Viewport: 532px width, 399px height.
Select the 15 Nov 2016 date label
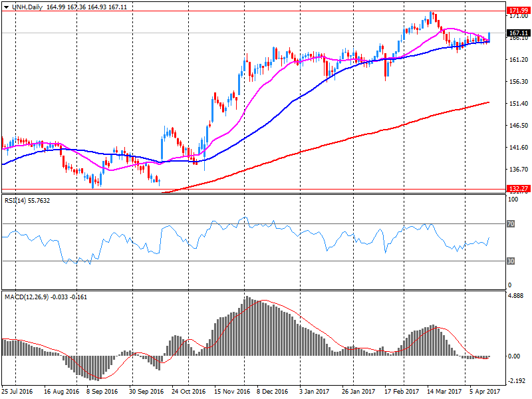coord(232,392)
